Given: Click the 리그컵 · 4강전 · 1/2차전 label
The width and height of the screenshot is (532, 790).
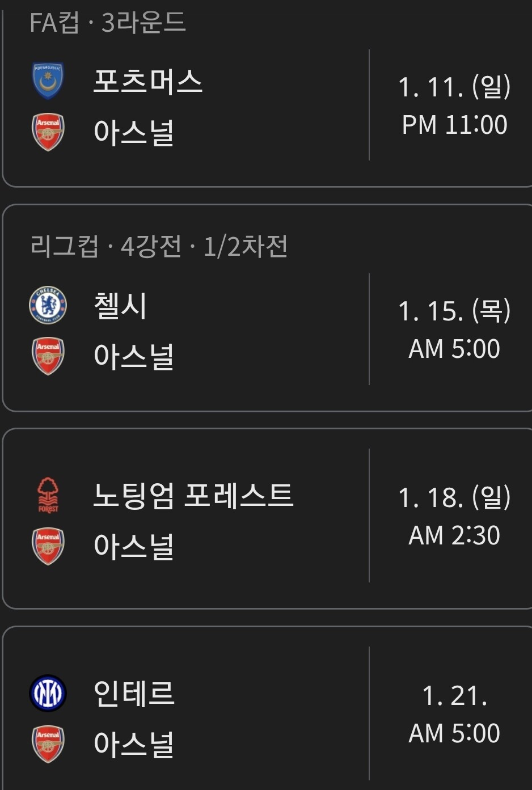Looking at the screenshot, I should click(159, 247).
